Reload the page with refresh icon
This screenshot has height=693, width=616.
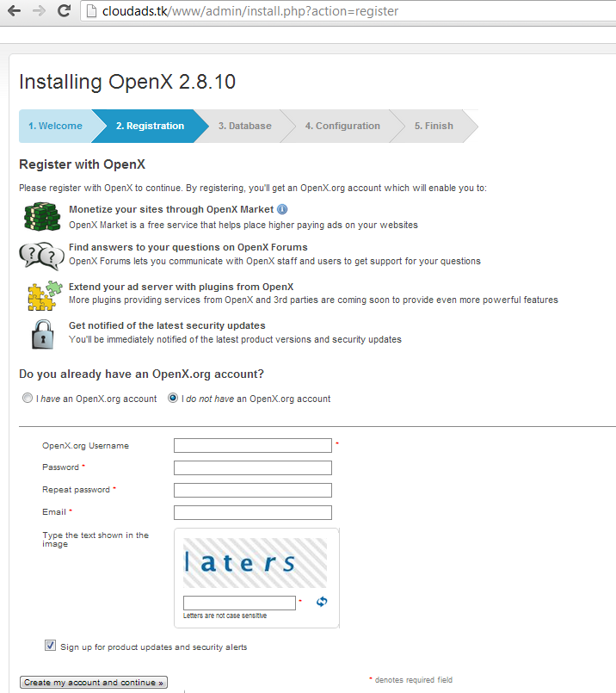pyautogui.click(x=64, y=10)
